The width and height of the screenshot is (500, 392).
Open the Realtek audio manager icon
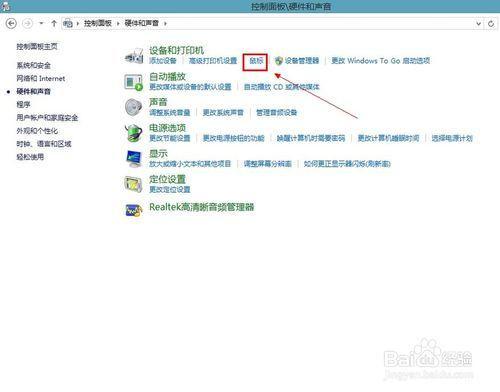[134, 210]
